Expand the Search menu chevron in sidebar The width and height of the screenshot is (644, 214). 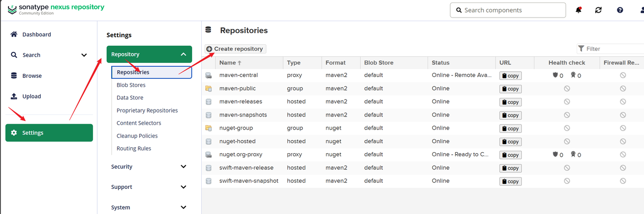84,55
